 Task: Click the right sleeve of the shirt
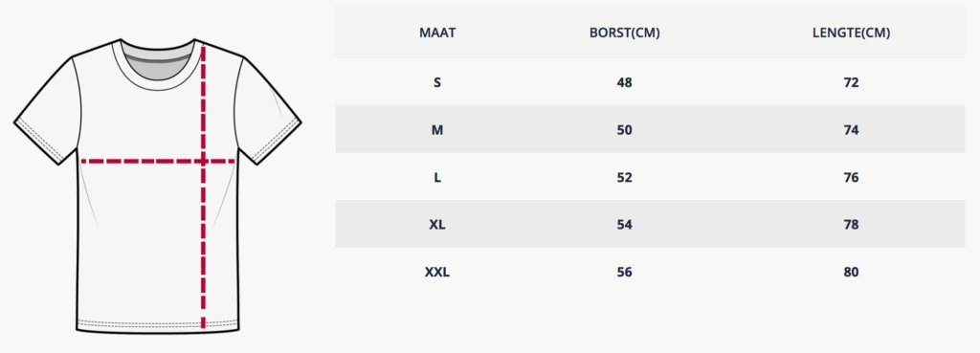pyautogui.click(x=269, y=111)
